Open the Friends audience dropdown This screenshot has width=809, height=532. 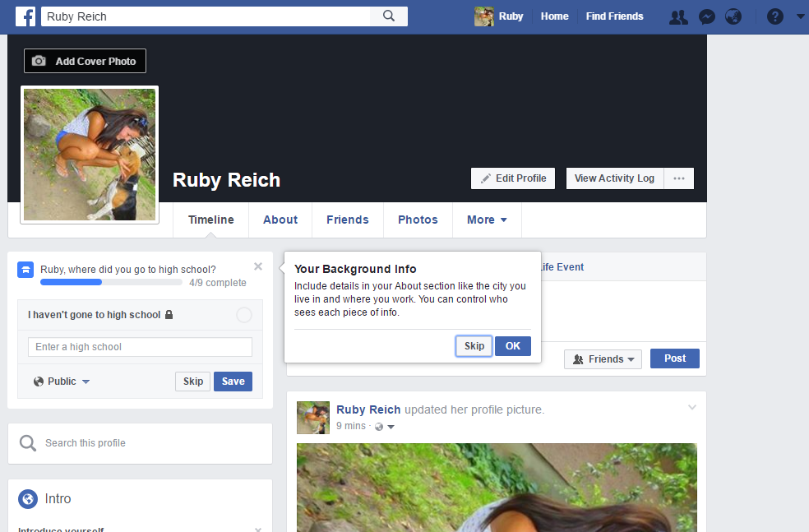coord(603,359)
